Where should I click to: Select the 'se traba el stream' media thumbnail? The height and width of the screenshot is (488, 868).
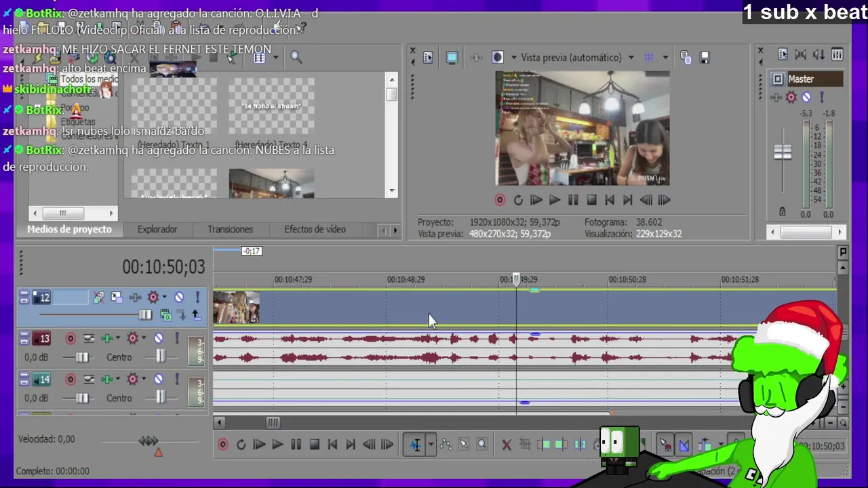pos(271,106)
